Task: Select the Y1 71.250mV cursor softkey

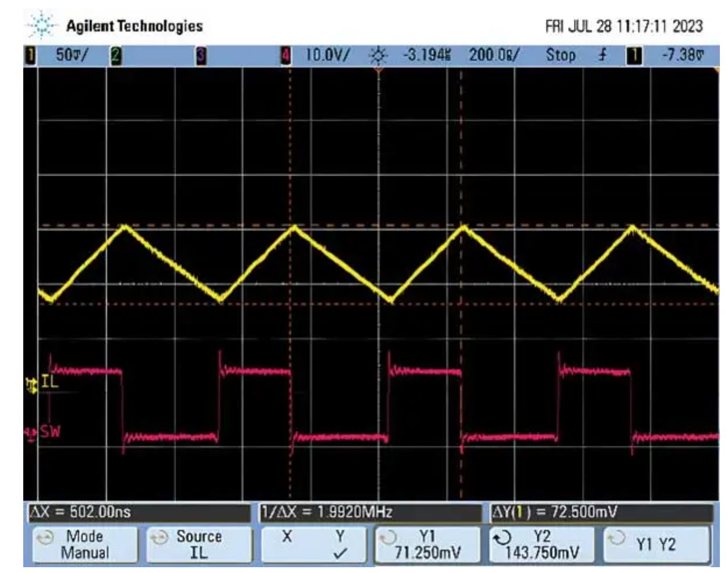Action: [427, 545]
